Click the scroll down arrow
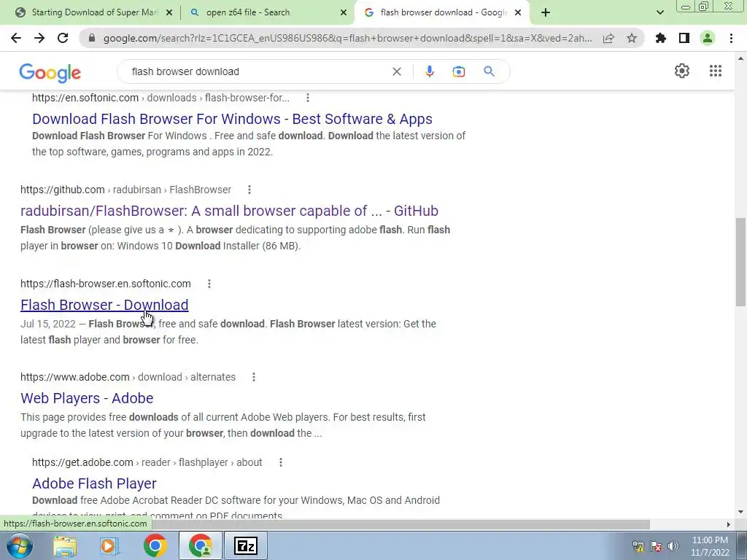This screenshot has width=747, height=560. point(740,512)
